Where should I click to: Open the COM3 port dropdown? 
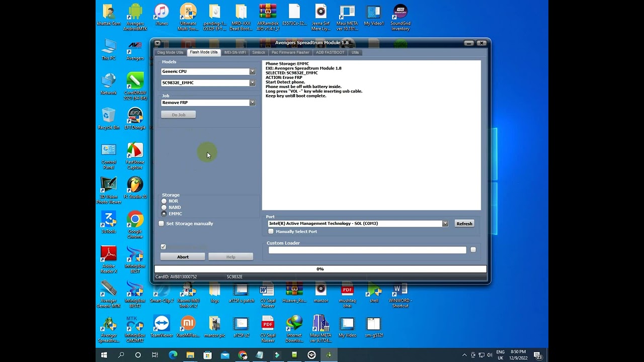coord(445,223)
